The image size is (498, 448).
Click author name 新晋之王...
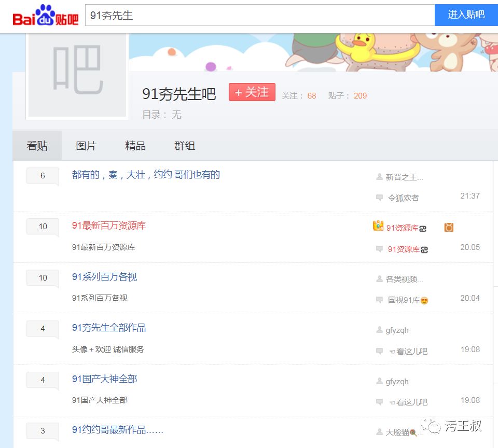point(404,177)
